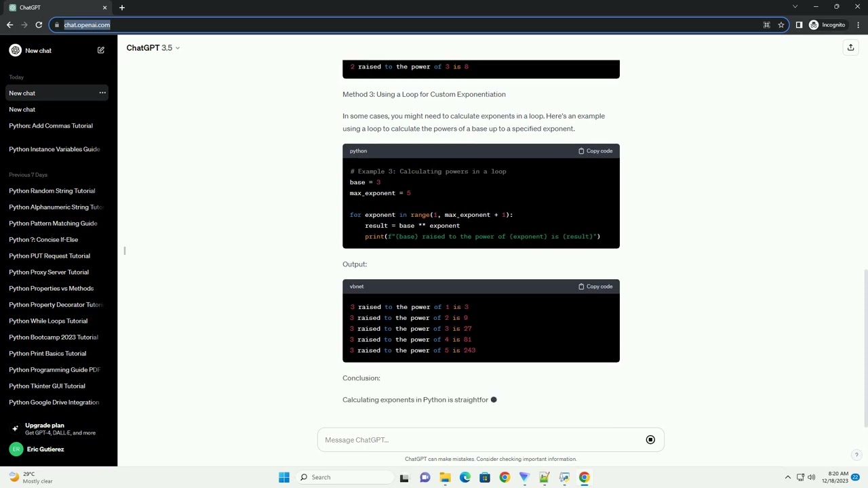Screen dimensions: 868x488
Task: Select the ChatGPT browser tab
Action: [x=58, y=7]
